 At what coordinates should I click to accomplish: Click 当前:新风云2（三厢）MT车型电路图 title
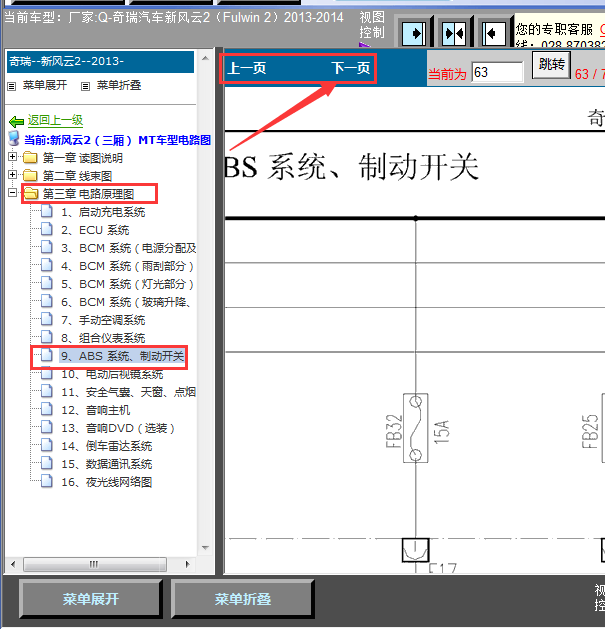click(118, 140)
